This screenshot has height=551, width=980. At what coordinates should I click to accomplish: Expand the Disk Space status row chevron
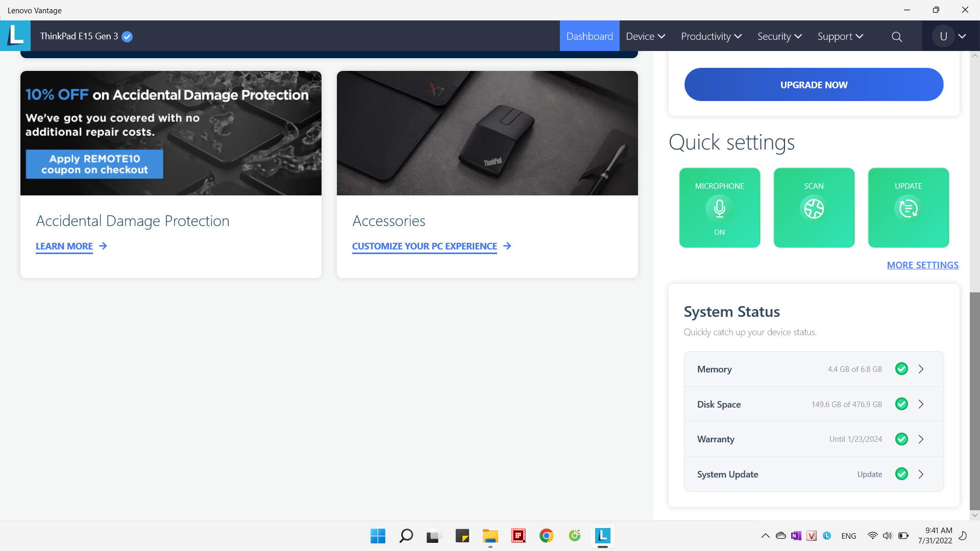pos(921,404)
